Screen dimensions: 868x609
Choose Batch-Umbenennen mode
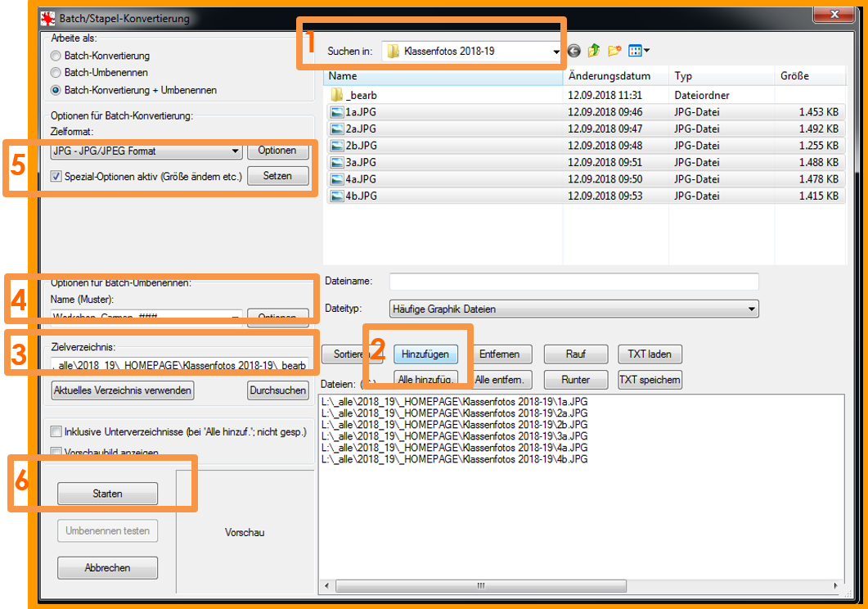point(56,73)
